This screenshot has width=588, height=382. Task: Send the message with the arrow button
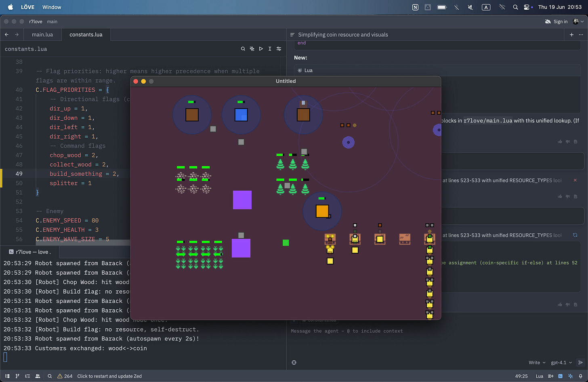pyautogui.click(x=580, y=363)
